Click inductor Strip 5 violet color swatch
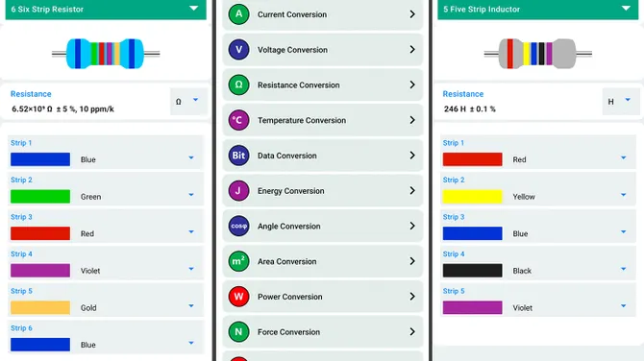644x361 pixels. pyautogui.click(x=472, y=307)
